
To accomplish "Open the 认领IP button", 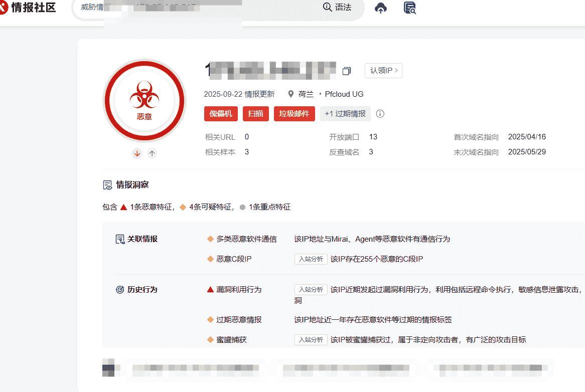I will pyautogui.click(x=383, y=71).
